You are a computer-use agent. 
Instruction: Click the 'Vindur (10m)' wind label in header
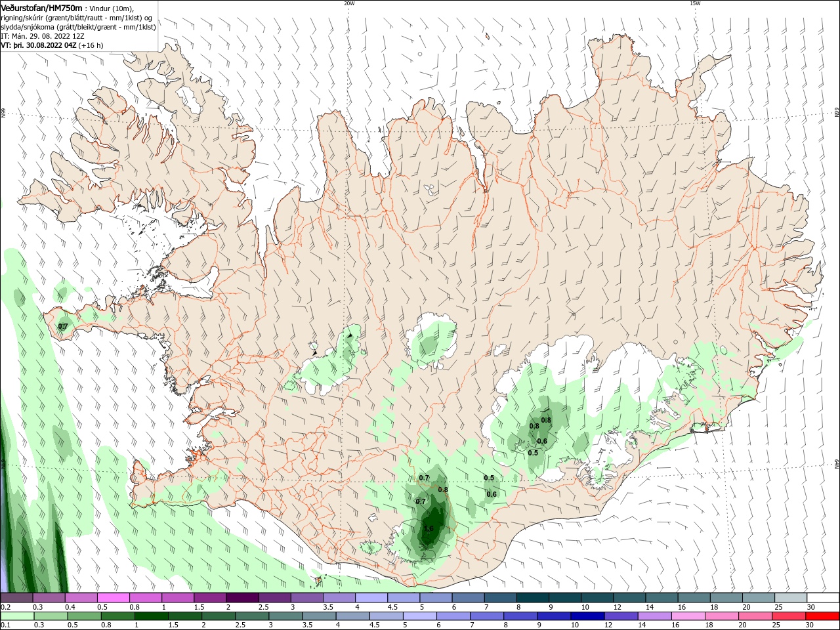pos(111,9)
